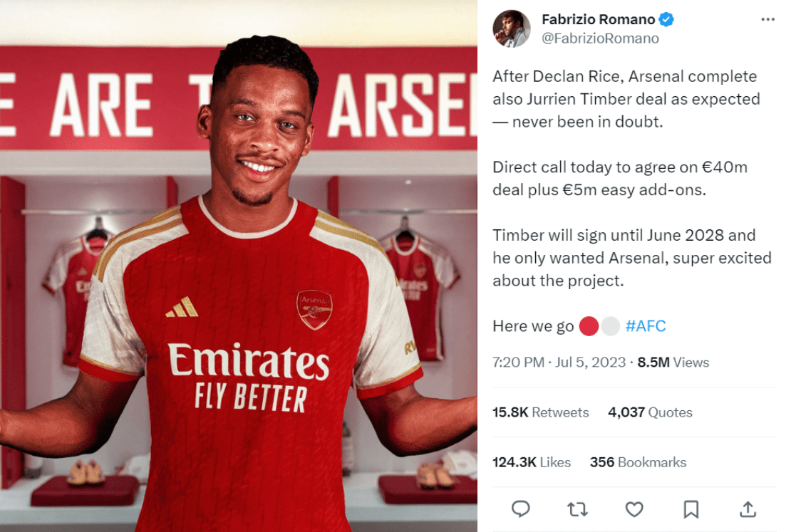Viewport: 791px width, 532px height.
Task: Open Fabrizio Romano's profile avatar
Action: coord(512,28)
